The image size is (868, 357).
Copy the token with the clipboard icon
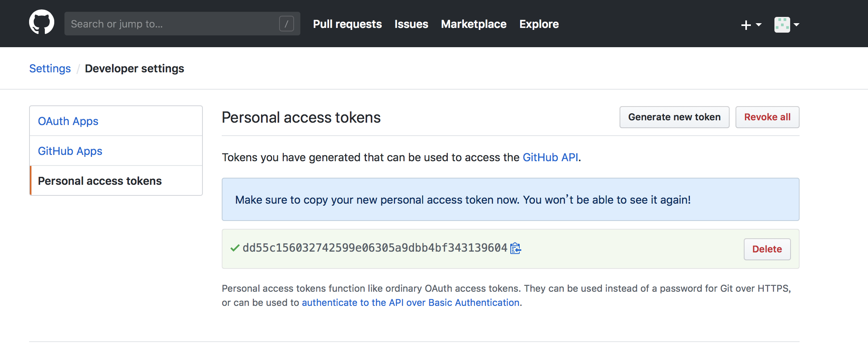[515, 248]
